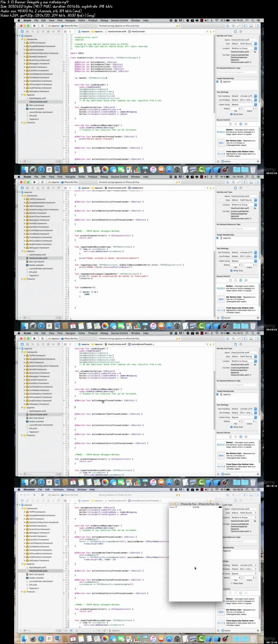Image resolution: width=278 pixels, height=644 pixels.
Task: Select File Template library in the 00:06:50 frame
Action: coord(230,280)
